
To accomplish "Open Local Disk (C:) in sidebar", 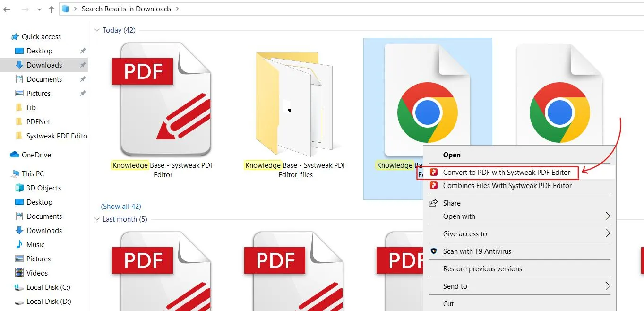I will [x=48, y=287].
